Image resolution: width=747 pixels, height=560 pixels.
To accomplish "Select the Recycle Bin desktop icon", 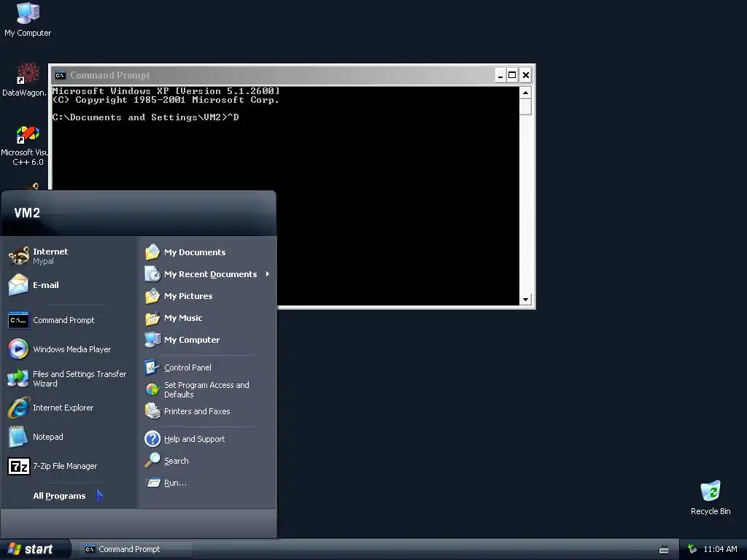I will [x=711, y=491].
